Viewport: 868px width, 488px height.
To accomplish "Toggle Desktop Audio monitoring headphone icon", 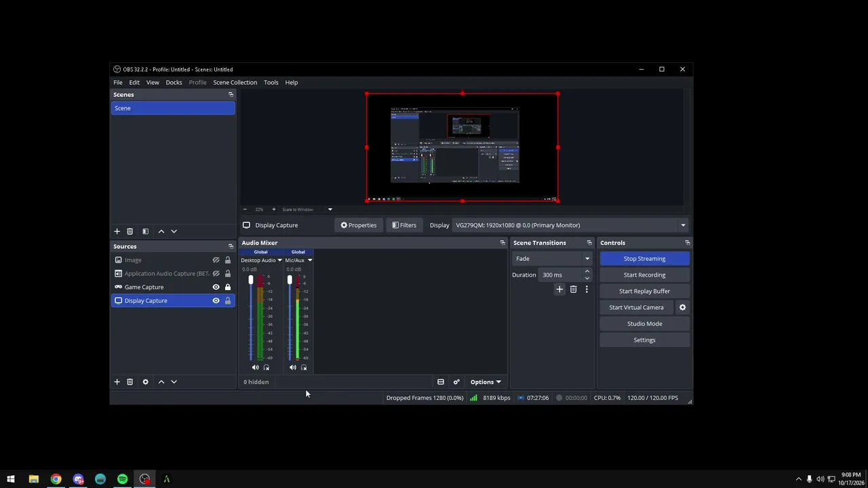I will [266, 367].
